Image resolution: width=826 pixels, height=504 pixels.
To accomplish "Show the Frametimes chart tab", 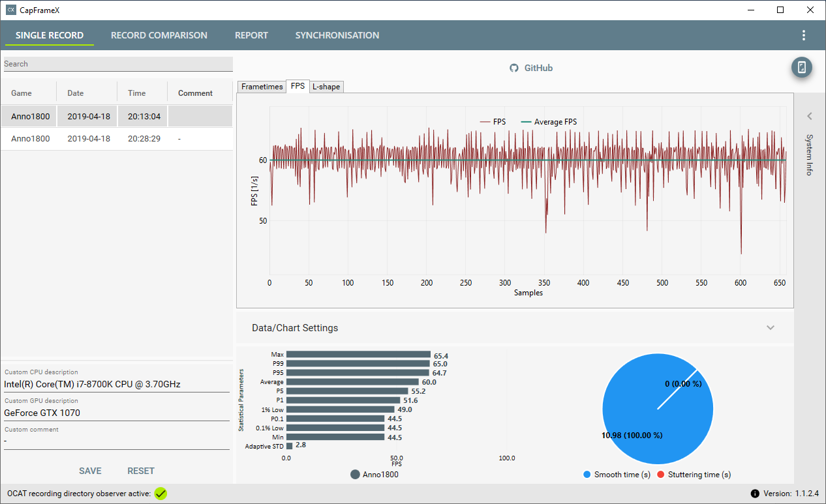I will pos(262,87).
